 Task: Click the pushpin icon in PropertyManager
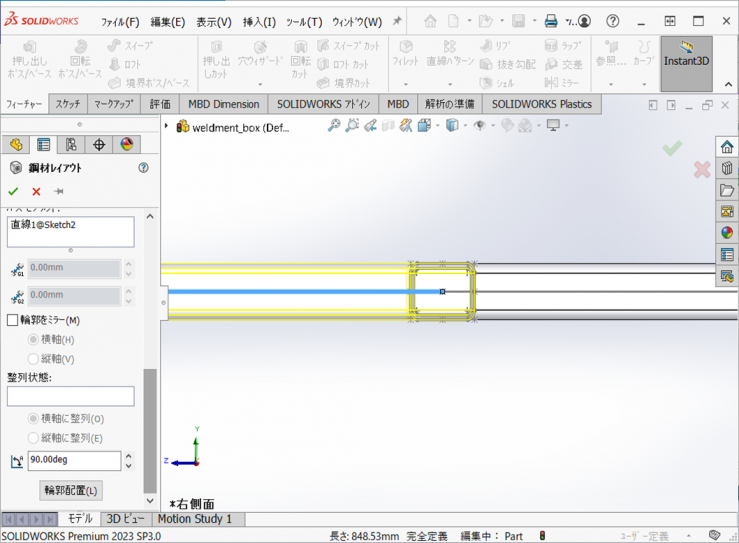click(59, 191)
